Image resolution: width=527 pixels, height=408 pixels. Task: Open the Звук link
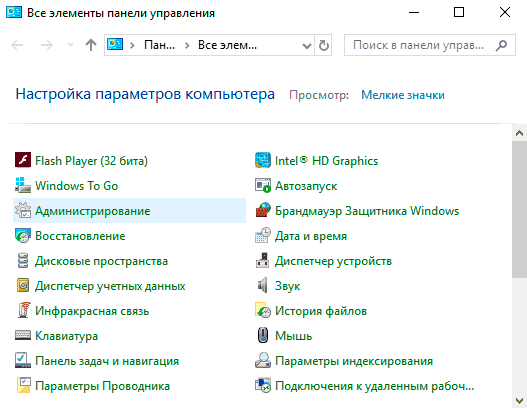[288, 286]
